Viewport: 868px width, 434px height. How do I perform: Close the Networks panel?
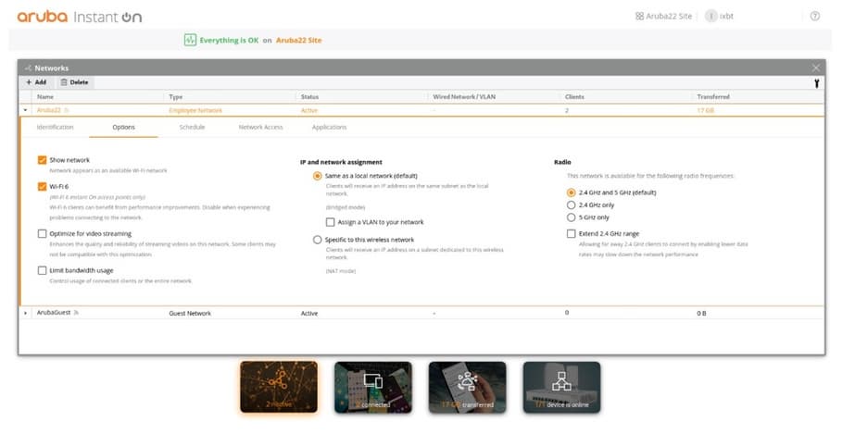[816, 68]
